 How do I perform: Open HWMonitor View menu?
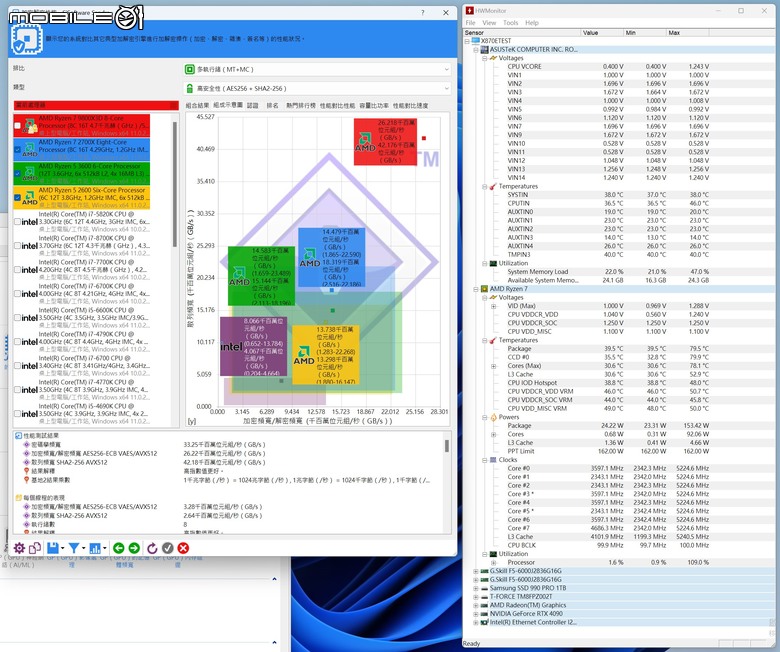[x=489, y=23]
